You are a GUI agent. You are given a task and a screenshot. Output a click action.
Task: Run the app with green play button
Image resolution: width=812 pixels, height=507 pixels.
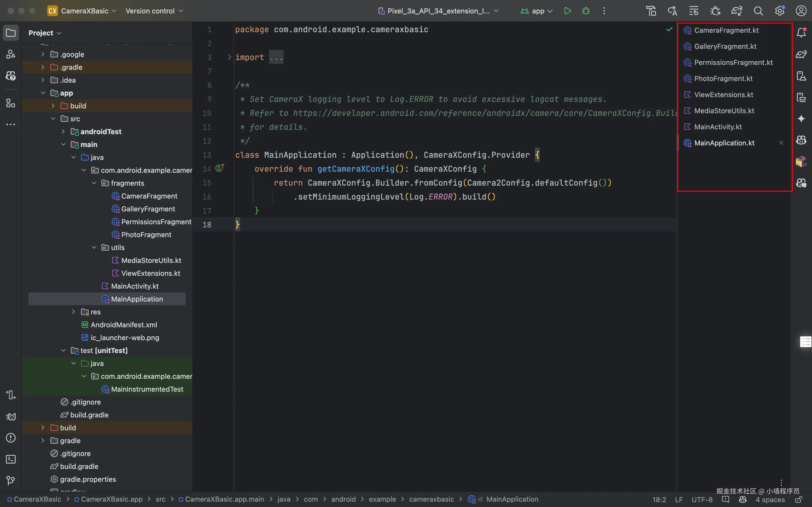(x=567, y=11)
